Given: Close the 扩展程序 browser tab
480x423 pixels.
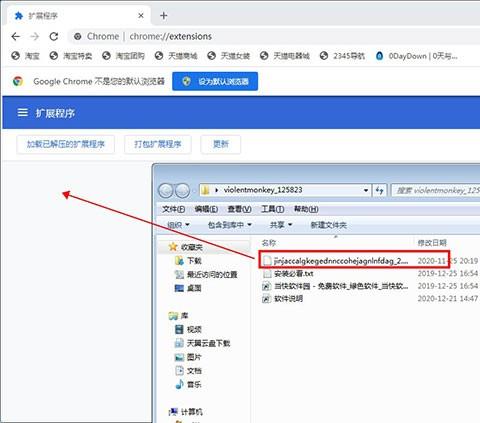Looking at the screenshot, I should 141,16.
